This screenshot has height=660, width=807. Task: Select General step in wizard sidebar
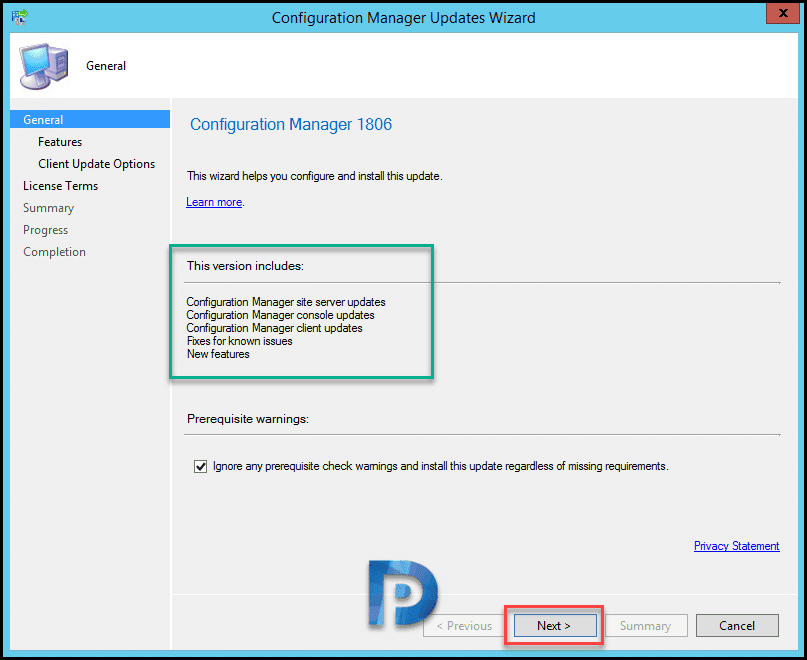tap(90, 119)
